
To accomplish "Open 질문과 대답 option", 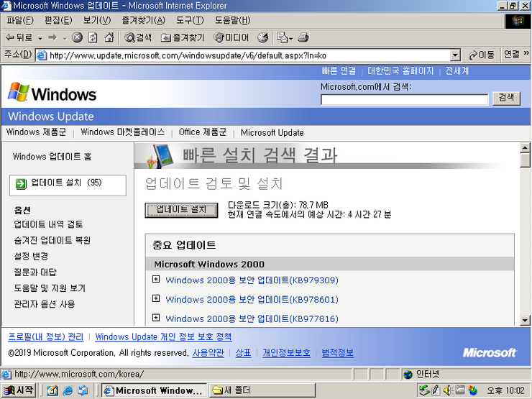I will pos(35,272).
